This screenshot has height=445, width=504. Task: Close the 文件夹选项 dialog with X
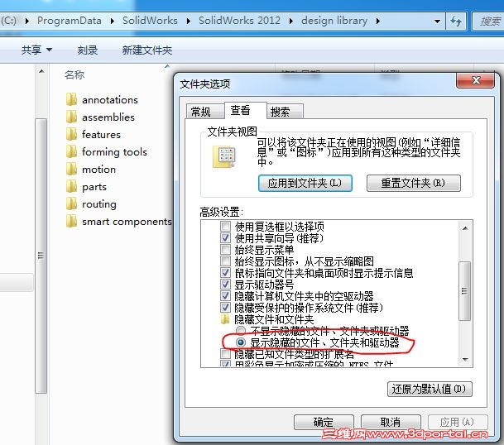[x=475, y=80]
